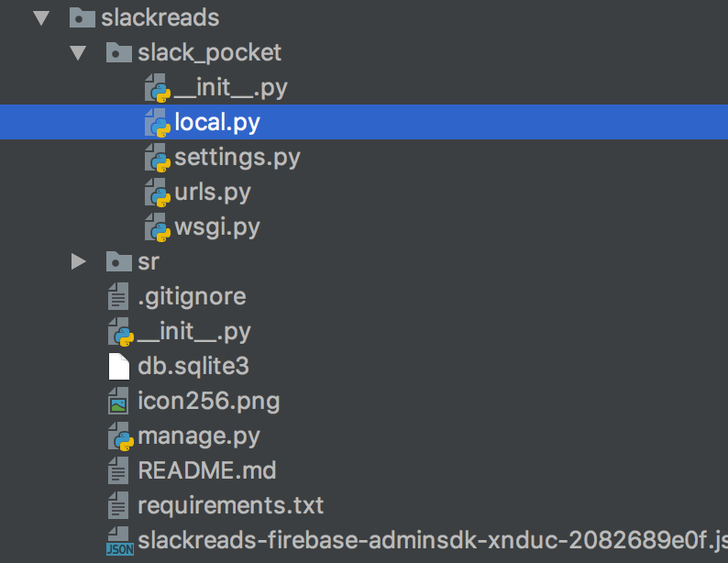Select icon256.png file name
The height and width of the screenshot is (563, 728).
pos(209,401)
